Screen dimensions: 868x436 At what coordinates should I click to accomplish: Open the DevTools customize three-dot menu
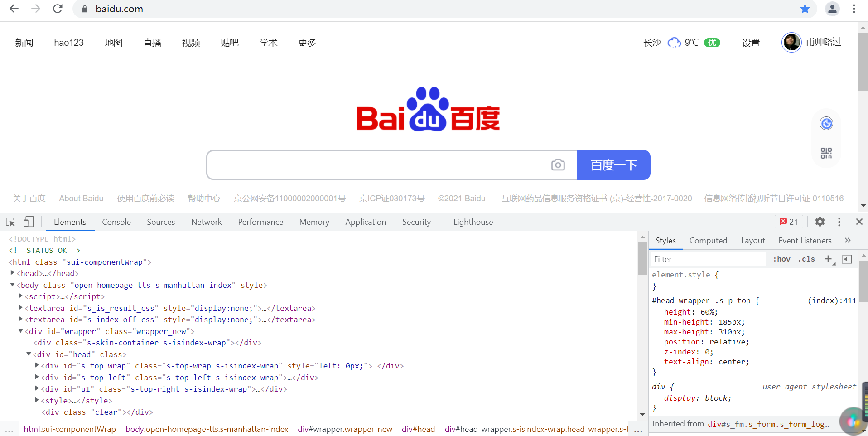(839, 222)
